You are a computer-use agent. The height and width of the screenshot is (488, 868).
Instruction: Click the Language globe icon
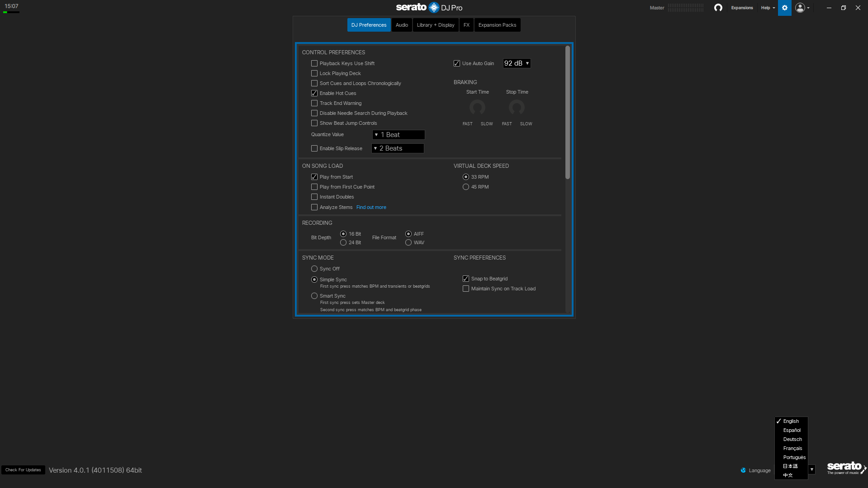743,470
